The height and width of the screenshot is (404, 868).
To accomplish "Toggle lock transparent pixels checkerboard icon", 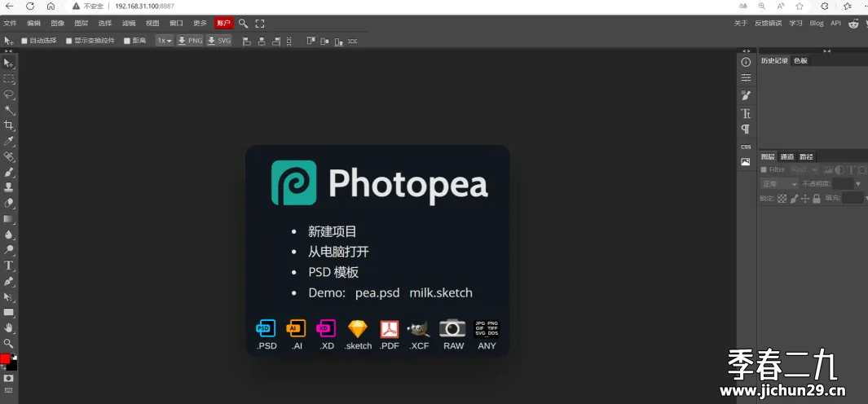I will [782, 199].
